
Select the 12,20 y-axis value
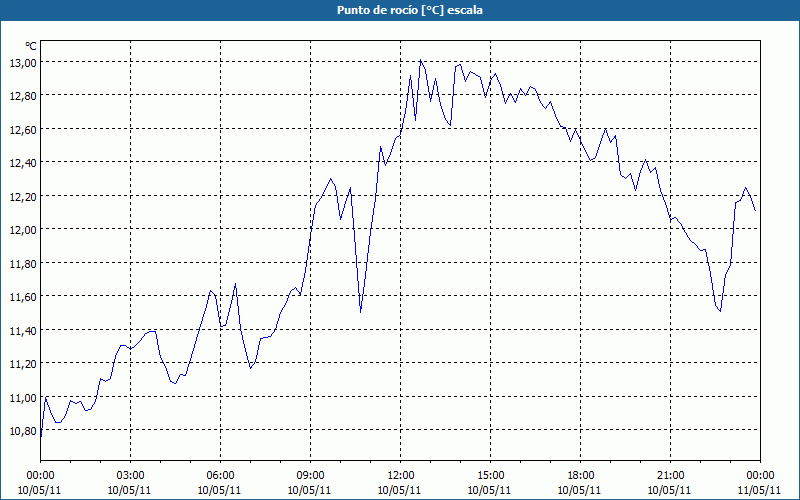click(23, 196)
